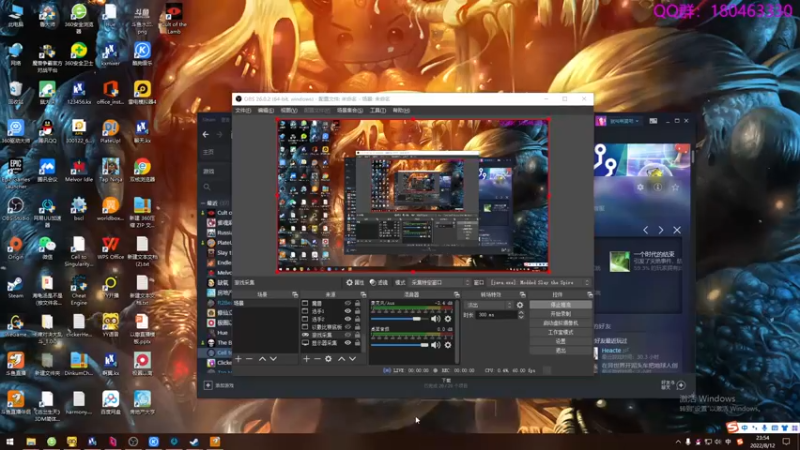Viewport: 800px width, 450px height.
Task: Open the Cult of the Lamb desktop shortcut
Action: point(173,18)
